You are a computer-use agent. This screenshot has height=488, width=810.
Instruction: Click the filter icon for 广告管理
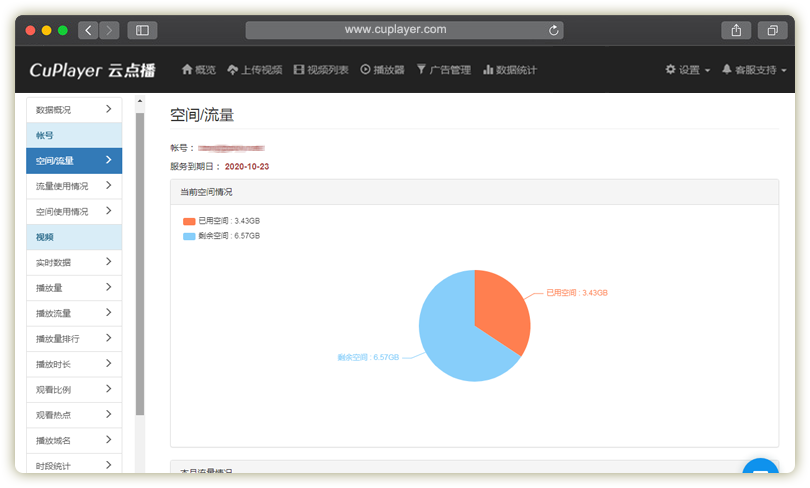click(x=421, y=70)
